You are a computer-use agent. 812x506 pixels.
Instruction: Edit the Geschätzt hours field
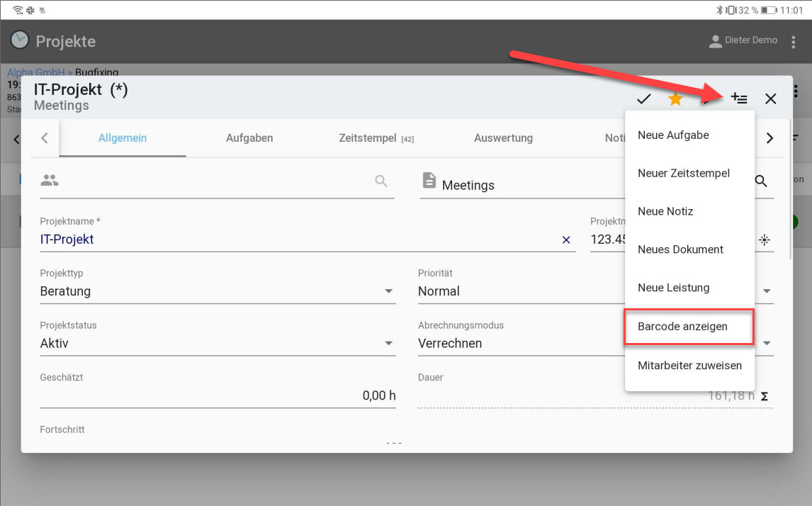click(x=218, y=395)
